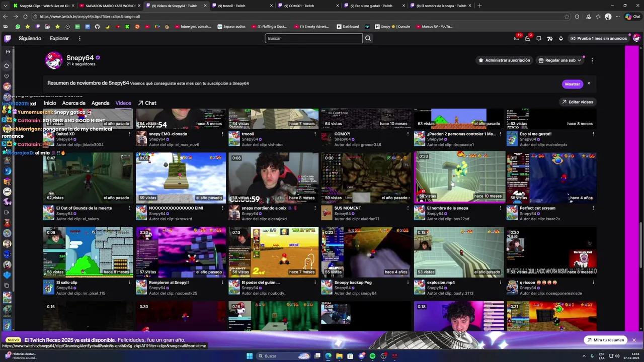Open a new browser tab

coord(479,6)
